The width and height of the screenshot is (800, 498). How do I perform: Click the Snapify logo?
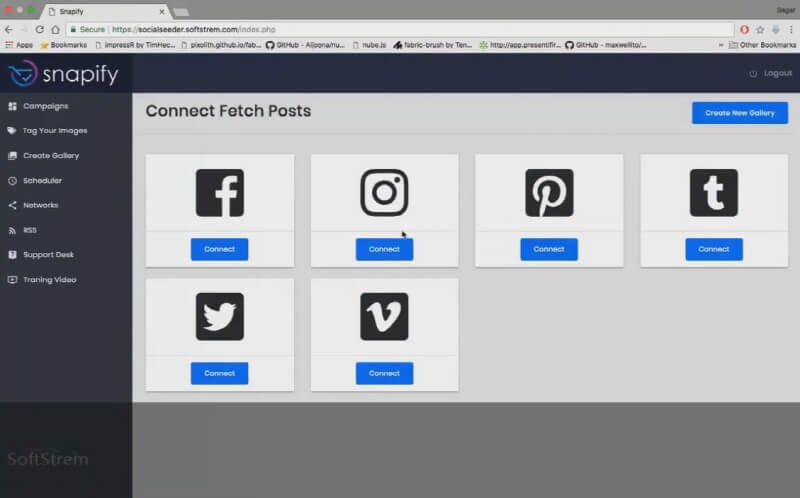tap(63, 74)
